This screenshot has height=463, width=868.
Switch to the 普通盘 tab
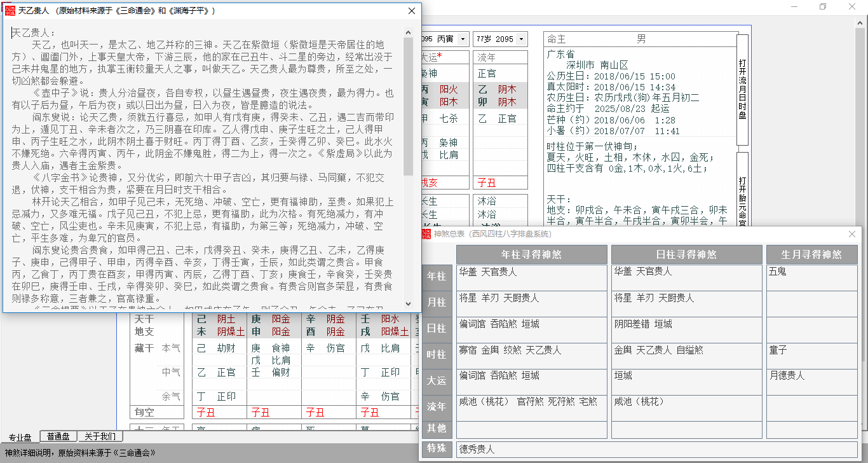coord(58,436)
